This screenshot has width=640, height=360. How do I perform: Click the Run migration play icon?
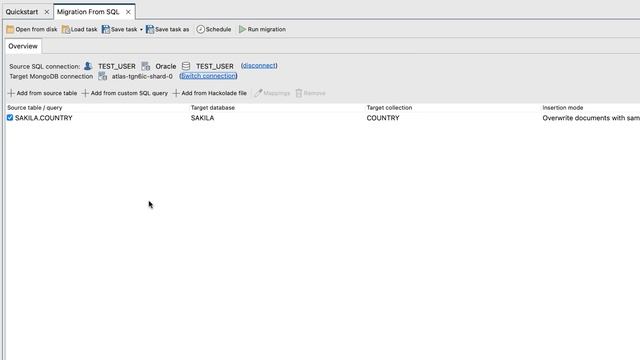tap(242, 29)
